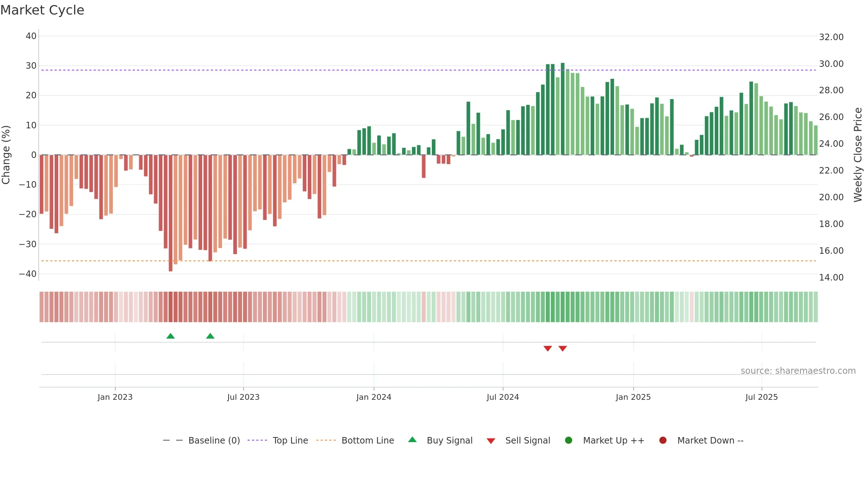Toggle the Market Up ++ legend entry

coord(605,440)
